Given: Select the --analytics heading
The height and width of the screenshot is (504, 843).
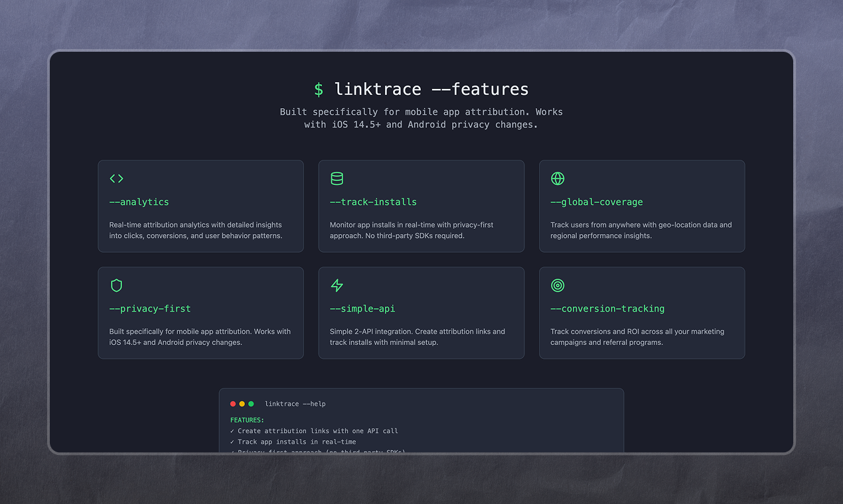Looking at the screenshot, I should point(139,202).
